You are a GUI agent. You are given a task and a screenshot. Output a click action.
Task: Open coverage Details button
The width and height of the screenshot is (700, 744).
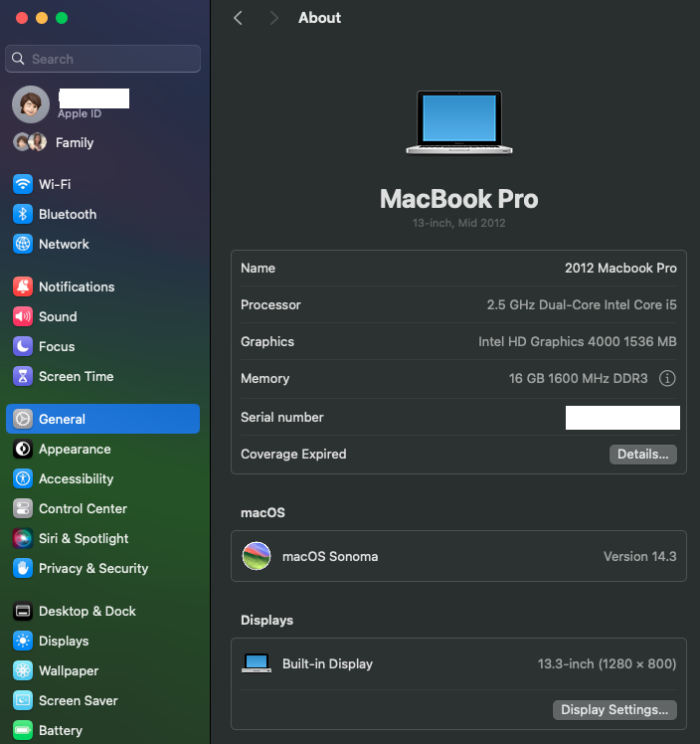[643, 455]
